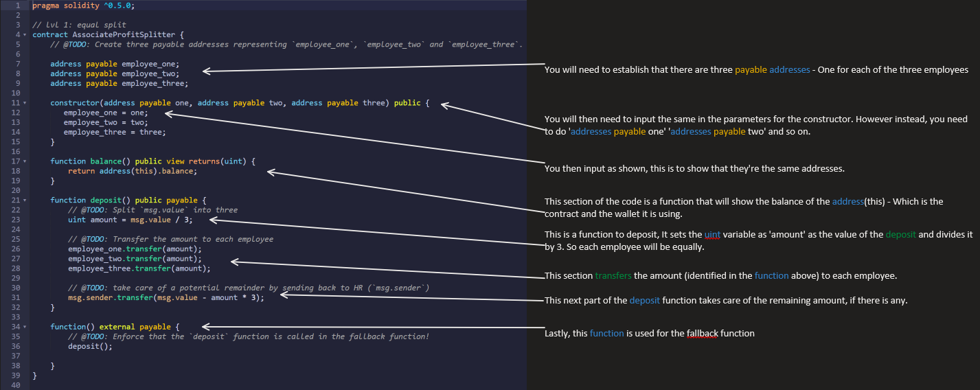This screenshot has height=390, width=980.
Task: Click 'function() external payable {' line
Action: point(115,327)
